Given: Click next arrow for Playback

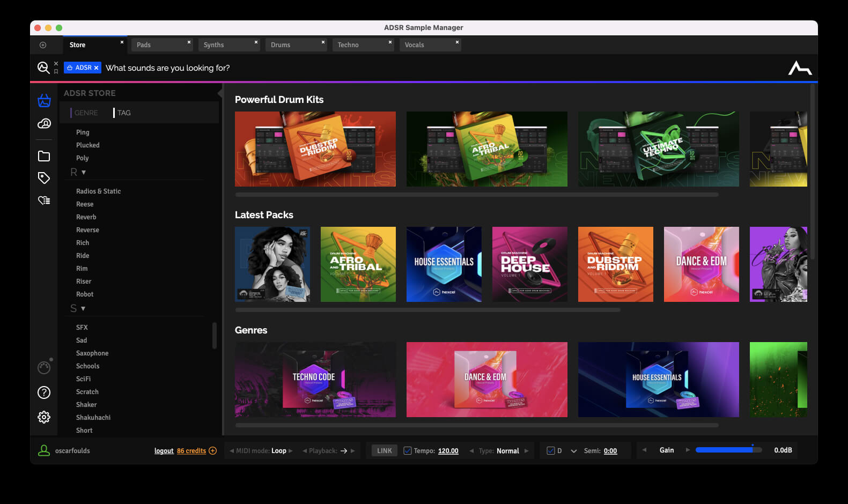Looking at the screenshot, I should (x=352, y=451).
